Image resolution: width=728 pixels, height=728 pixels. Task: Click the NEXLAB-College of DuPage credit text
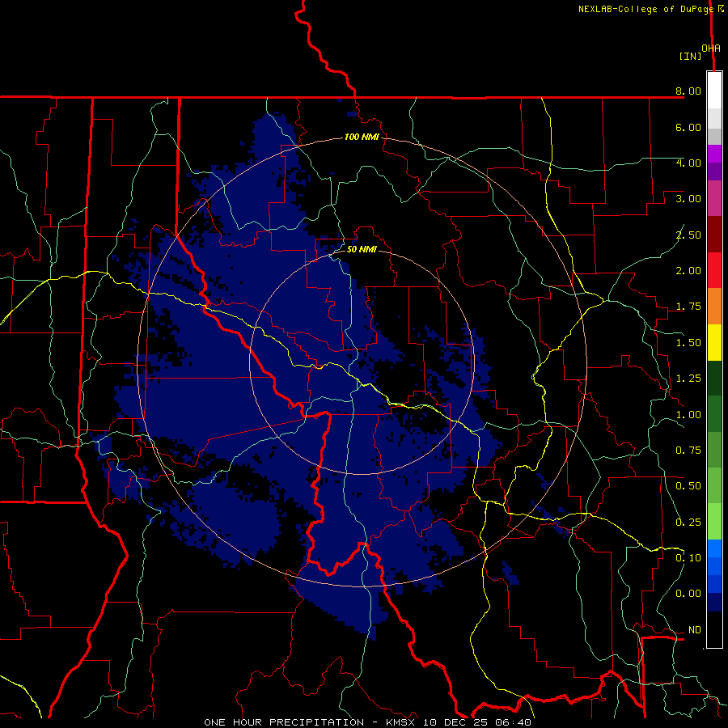[645, 9]
